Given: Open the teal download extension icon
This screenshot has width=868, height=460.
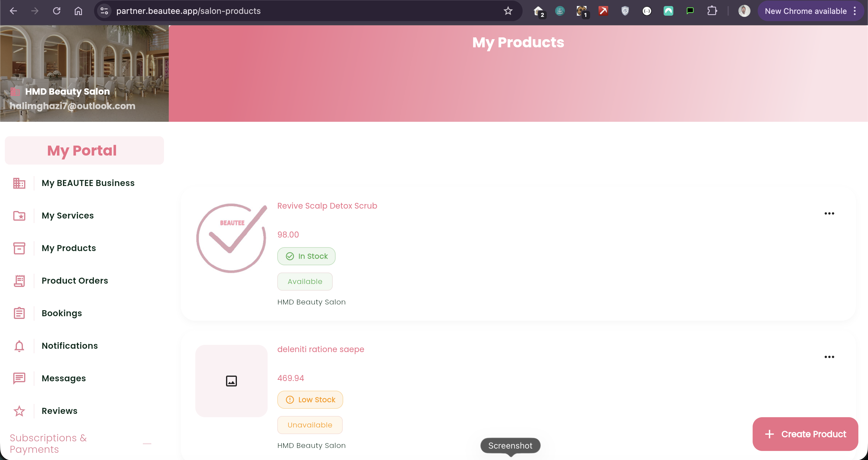Looking at the screenshot, I should 560,11.
